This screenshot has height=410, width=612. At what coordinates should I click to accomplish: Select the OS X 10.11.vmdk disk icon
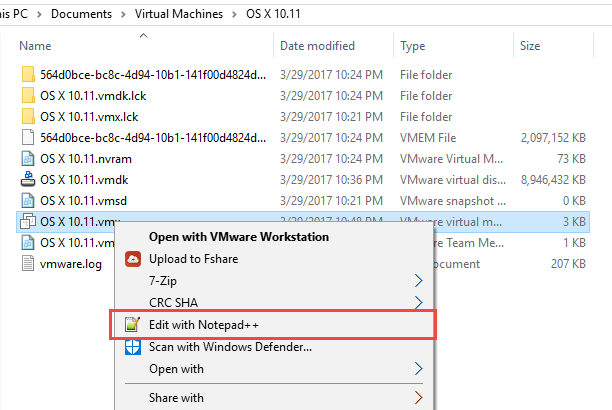[28, 179]
